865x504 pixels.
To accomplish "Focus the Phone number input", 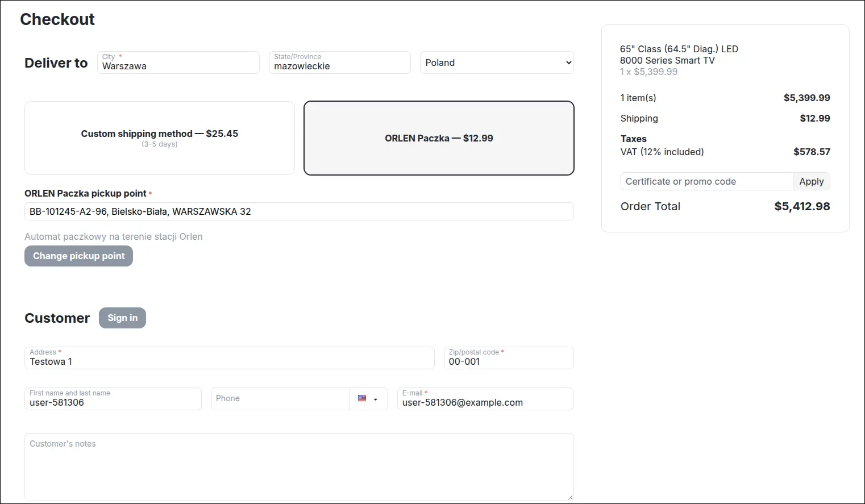I will tap(280, 399).
